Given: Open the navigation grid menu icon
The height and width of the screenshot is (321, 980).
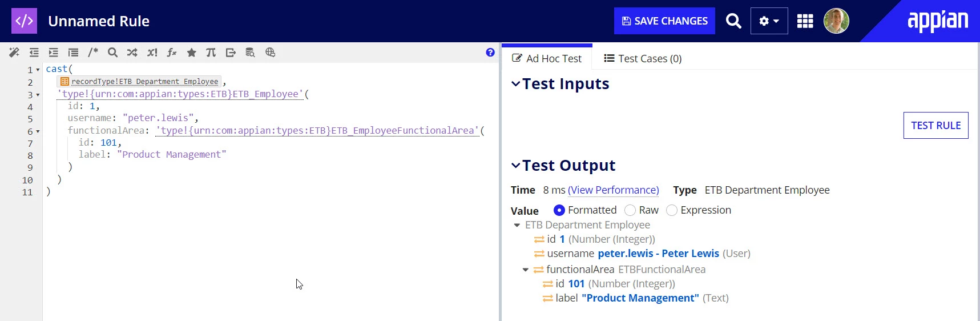Looking at the screenshot, I should click(x=805, y=21).
